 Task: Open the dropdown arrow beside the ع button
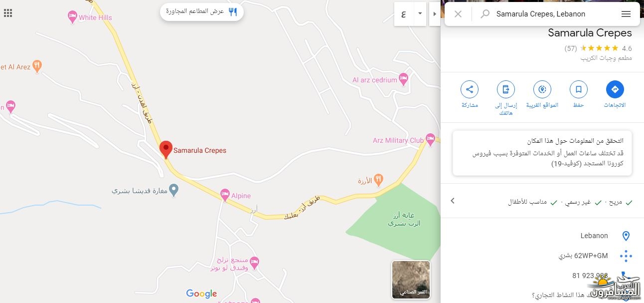(x=420, y=13)
